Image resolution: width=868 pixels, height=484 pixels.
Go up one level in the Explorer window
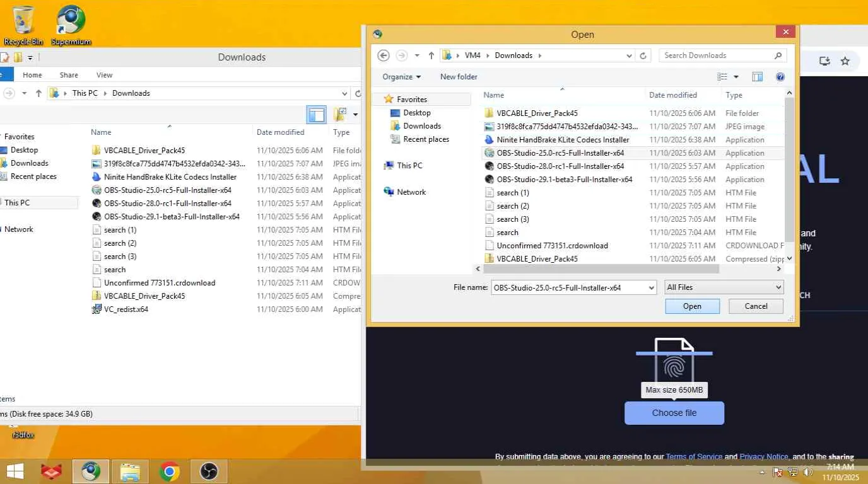click(x=38, y=93)
